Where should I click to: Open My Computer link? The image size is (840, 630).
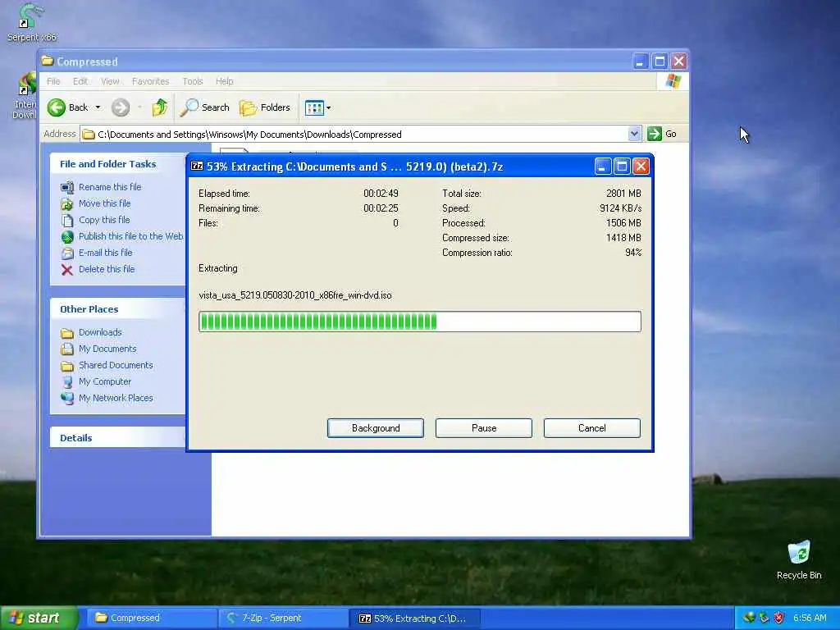pos(105,382)
